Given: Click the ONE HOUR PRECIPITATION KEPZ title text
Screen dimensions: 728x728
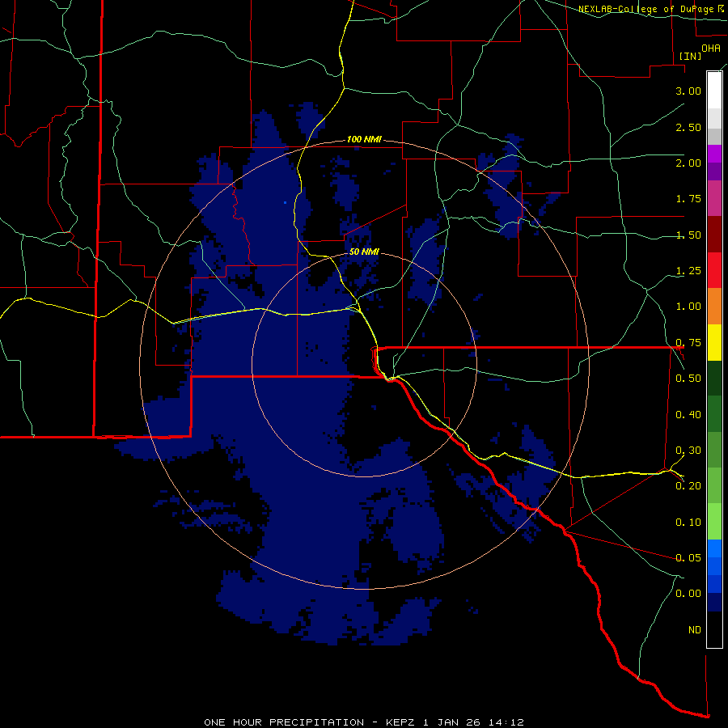Looking at the screenshot, I should (364, 722).
